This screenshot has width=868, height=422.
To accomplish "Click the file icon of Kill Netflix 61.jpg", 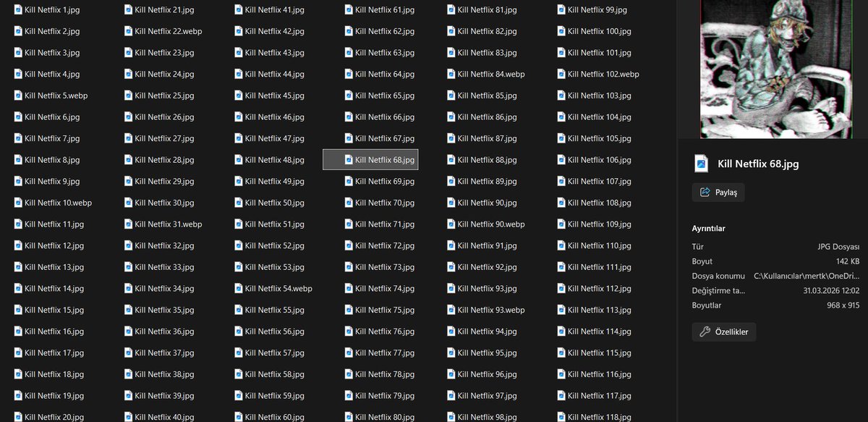I will click(349, 10).
